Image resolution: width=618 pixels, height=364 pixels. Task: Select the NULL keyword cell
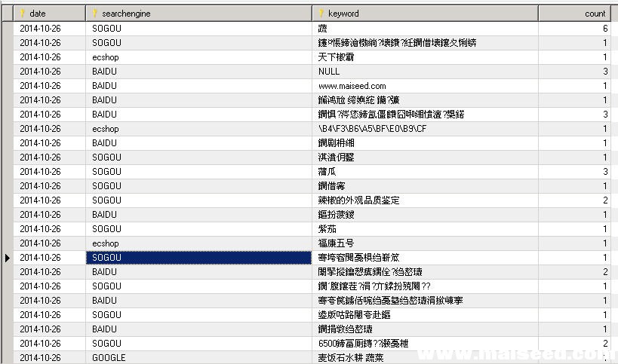coord(426,72)
